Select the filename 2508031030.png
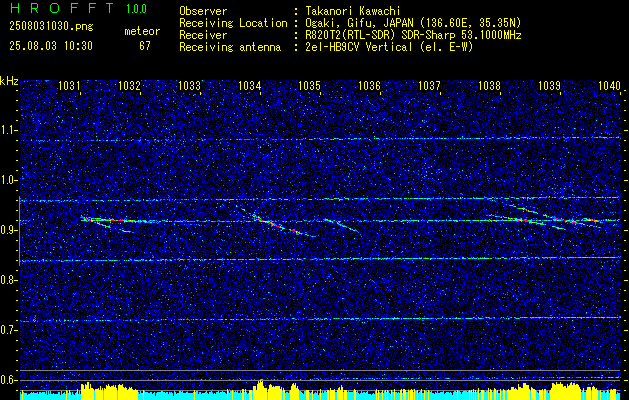 (x=51, y=27)
